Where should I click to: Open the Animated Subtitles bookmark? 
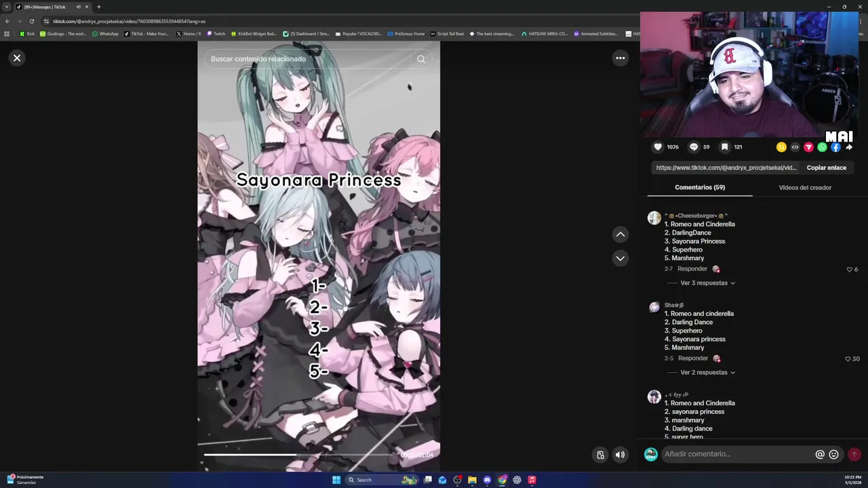pos(595,34)
